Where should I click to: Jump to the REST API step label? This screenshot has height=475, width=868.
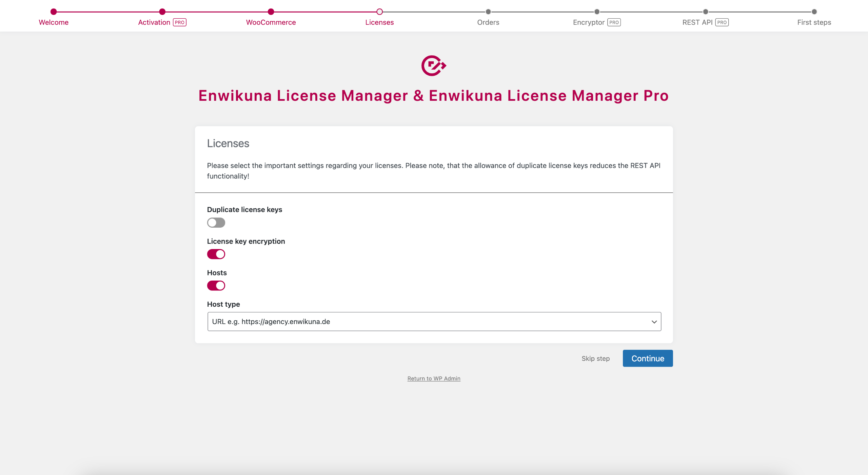[x=697, y=22]
